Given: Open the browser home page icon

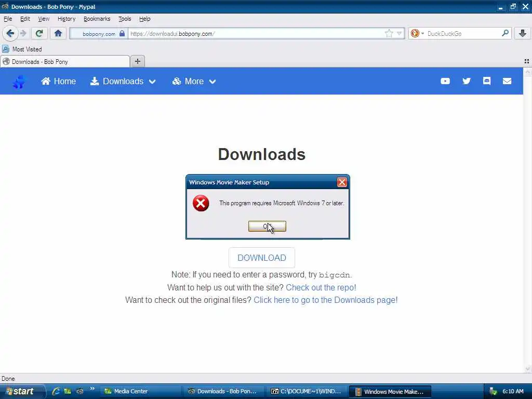Looking at the screenshot, I should pyautogui.click(x=58, y=33).
